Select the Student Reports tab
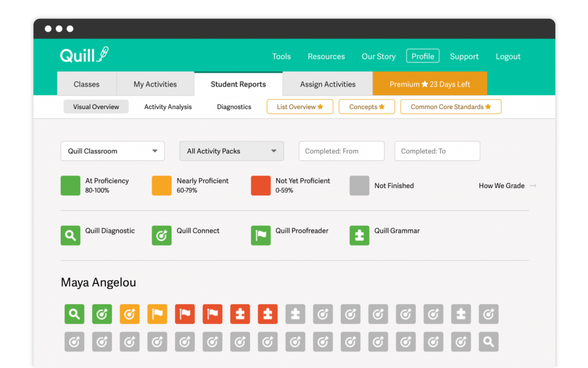 (x=238, y=84)
